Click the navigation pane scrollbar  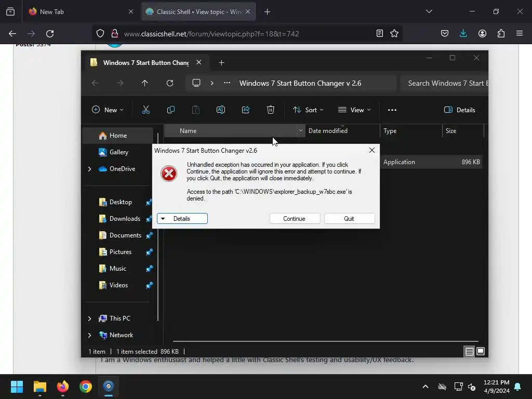(158, 227)
